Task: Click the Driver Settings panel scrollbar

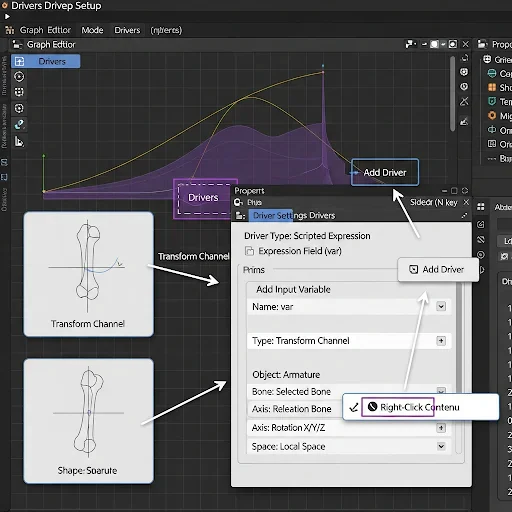Action: click(x=459, y=367)
